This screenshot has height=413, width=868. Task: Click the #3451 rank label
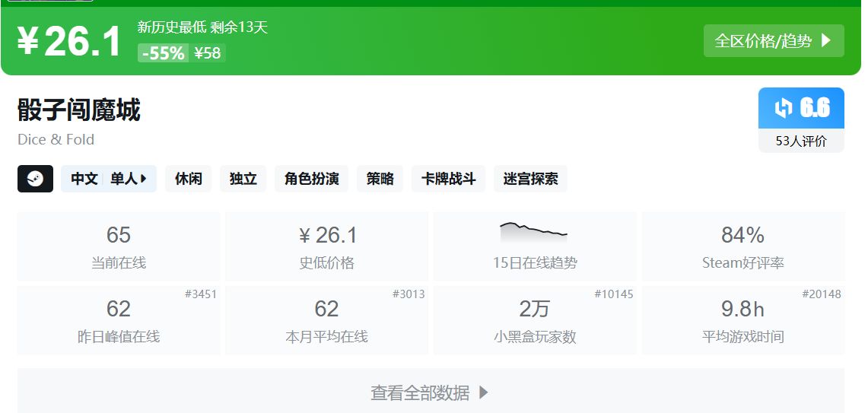[x=201, y=294]
